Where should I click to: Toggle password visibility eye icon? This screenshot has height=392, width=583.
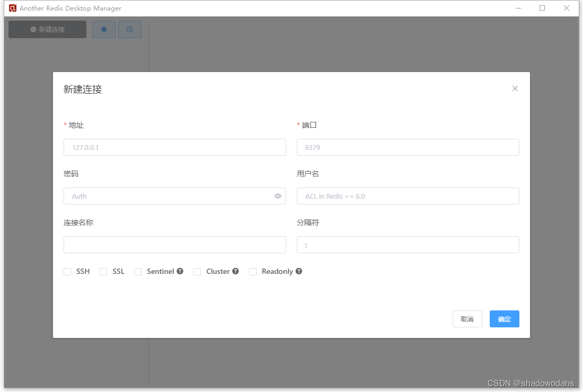coord(278,196)
